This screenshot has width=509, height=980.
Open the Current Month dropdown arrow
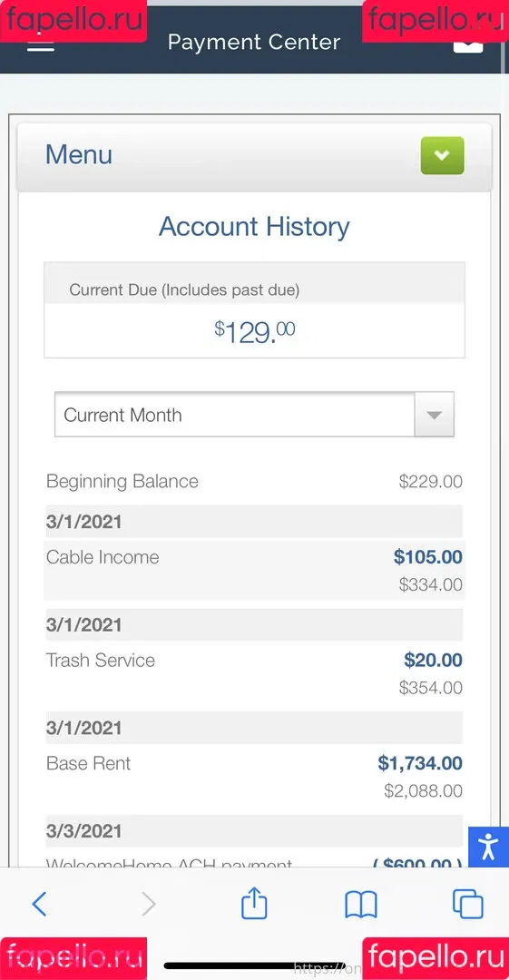(434, 415)
